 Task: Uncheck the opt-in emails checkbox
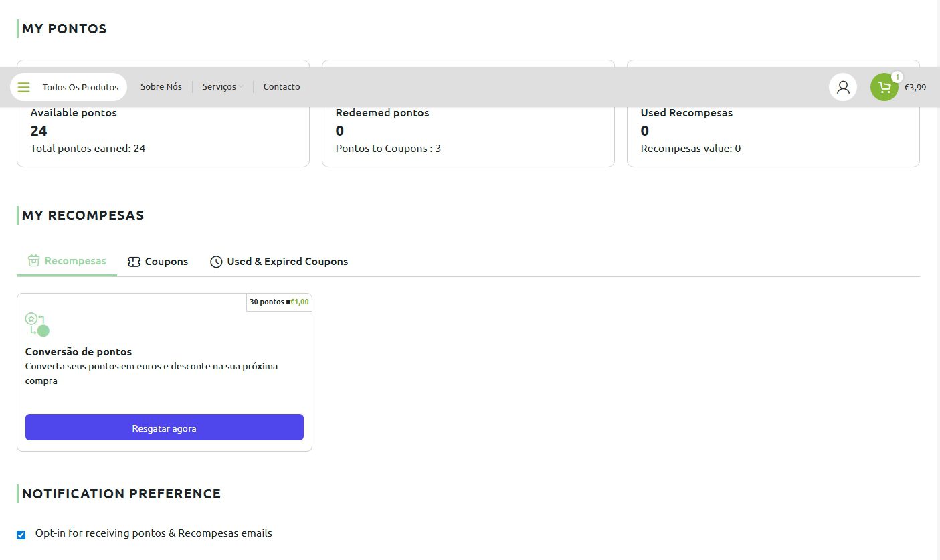click(x=21, y=535)
